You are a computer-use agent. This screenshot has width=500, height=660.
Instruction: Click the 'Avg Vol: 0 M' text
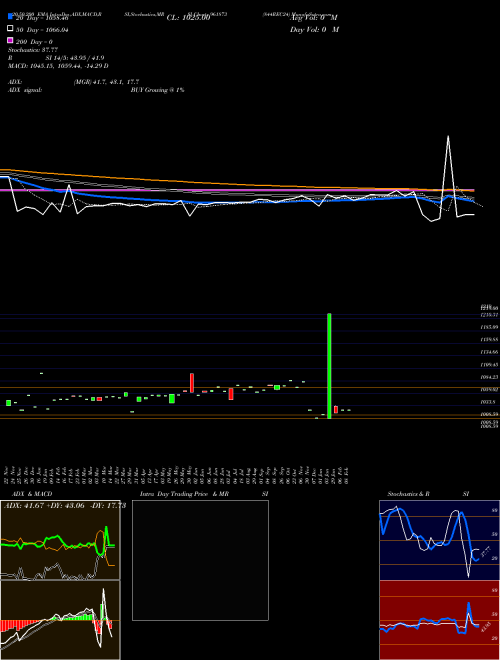[x=314, y=18]
